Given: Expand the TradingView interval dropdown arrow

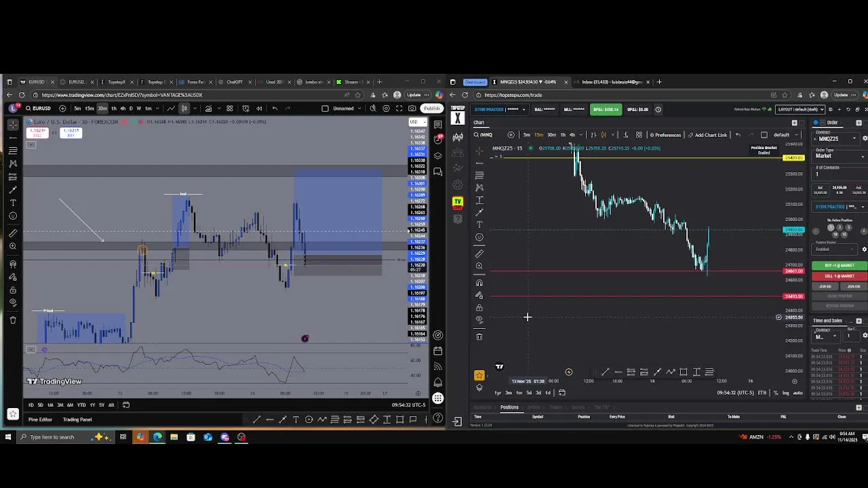Looking at the screenshot, I should click(157, 108).
